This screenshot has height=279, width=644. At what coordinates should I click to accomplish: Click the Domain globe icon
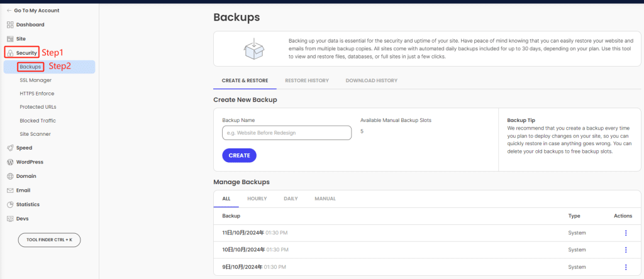(x=10, y=177)
